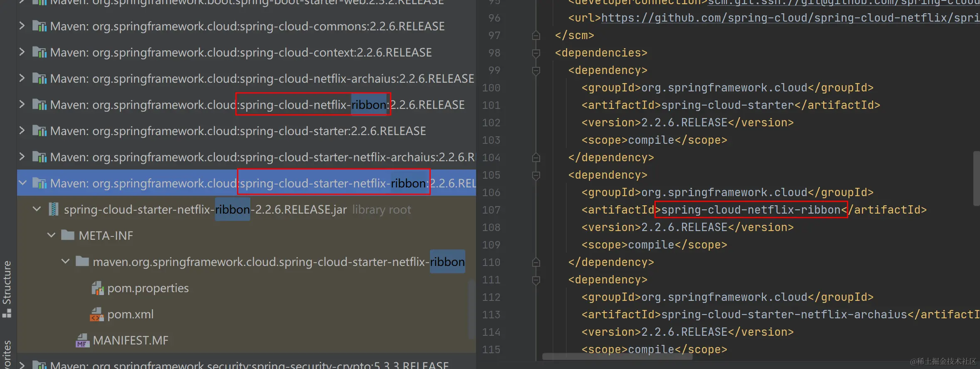Open the Structure tool window tab

point(7,289)
